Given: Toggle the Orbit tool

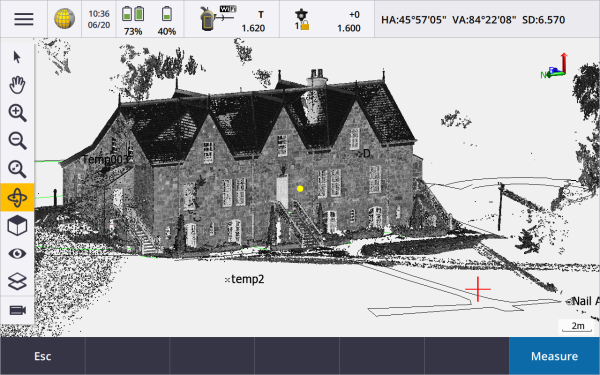Looking at the screenshot, I should pos(17,197).
